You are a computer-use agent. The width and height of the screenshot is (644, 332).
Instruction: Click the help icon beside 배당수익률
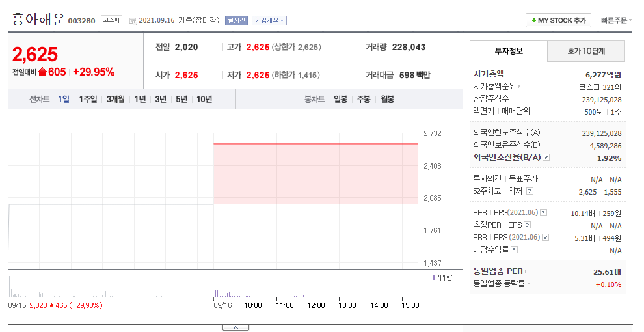tap(514, 250)
